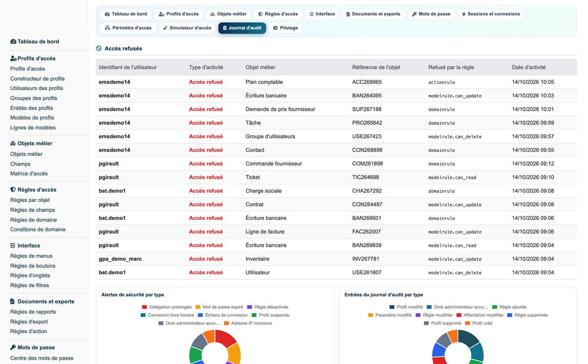The height and width of the screenshot is (364, 588).
Task: Click the Objets métier sidebar cubes icon
Action: pyautogui.click(x=13, y=144)
